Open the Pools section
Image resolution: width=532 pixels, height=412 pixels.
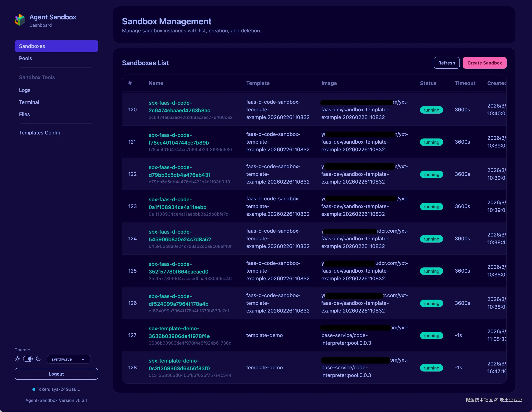tap(25, 58)
